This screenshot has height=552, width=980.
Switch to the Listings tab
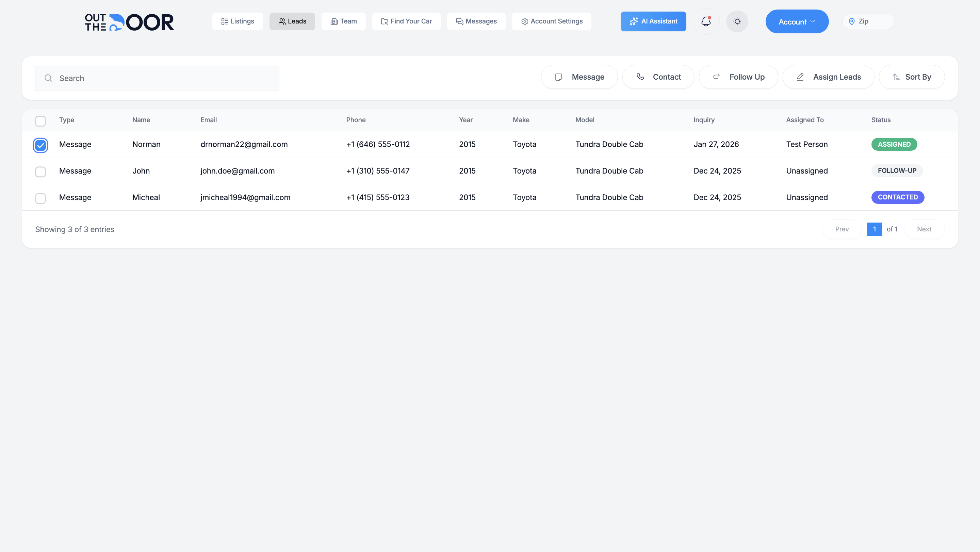pos(238,21)
